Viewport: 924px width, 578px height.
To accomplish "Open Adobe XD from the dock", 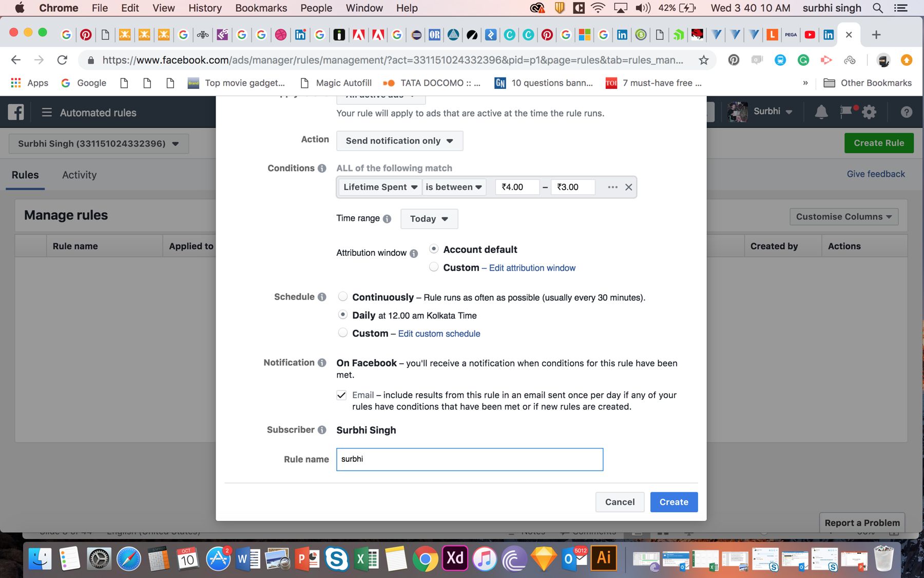I will [x=455, y=558].
